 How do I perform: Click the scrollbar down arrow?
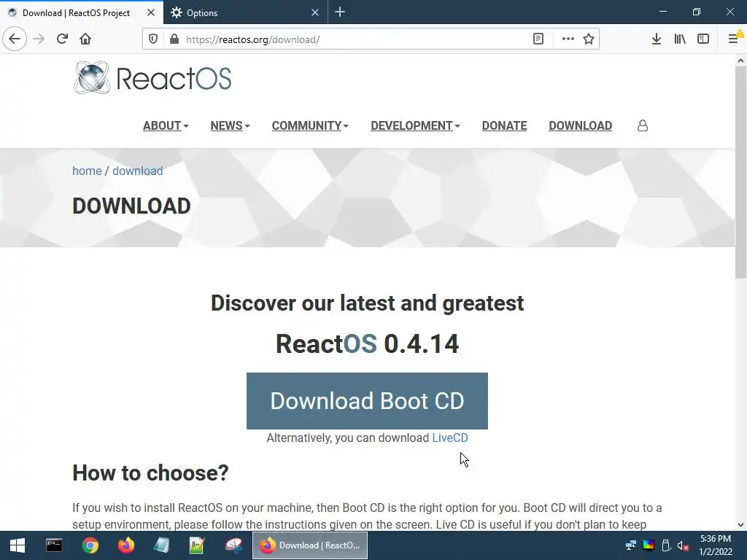[x=740, y=525]
